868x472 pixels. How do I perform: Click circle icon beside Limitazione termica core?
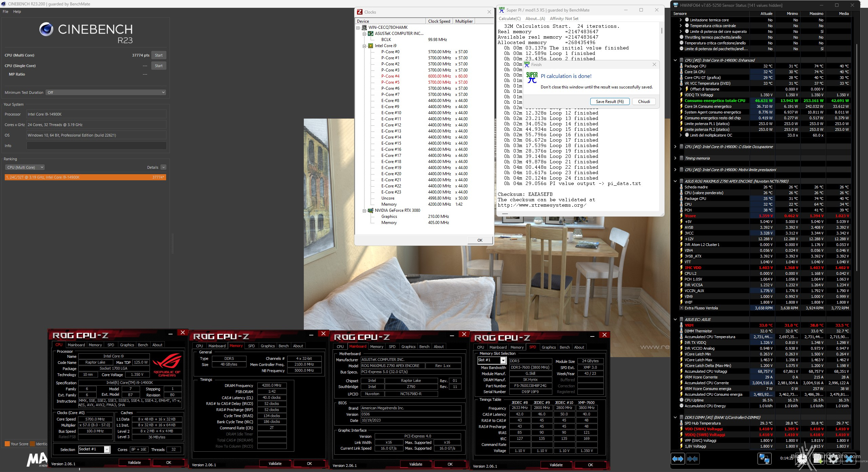pyautogui.click(x=687, y=20)
